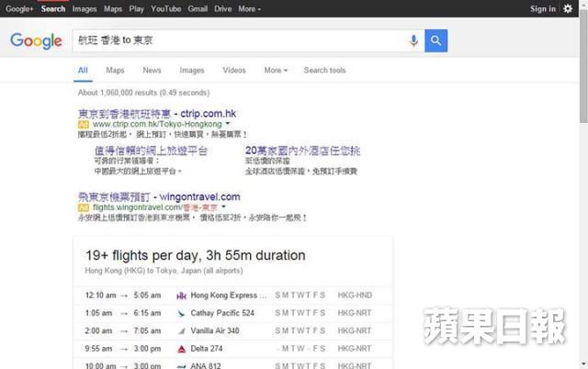
Task: Switch to the Images results tab
Action: click(x=192, y=70)
